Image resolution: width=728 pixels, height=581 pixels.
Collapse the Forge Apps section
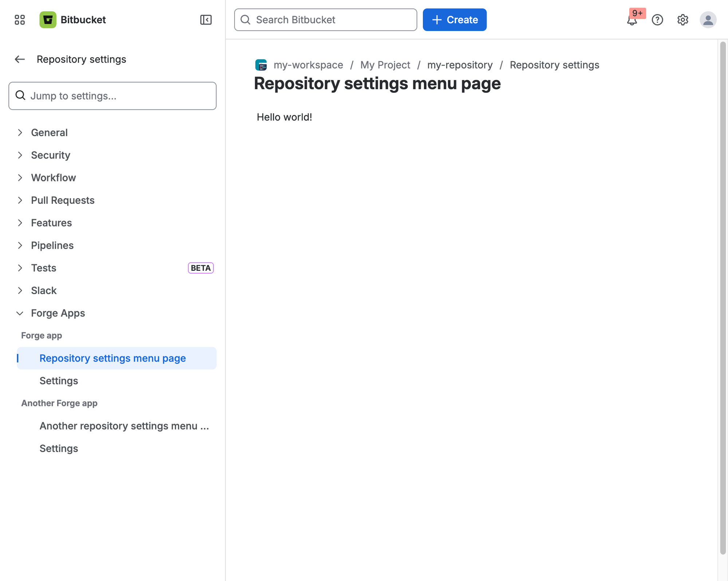[x=113, y=313]
